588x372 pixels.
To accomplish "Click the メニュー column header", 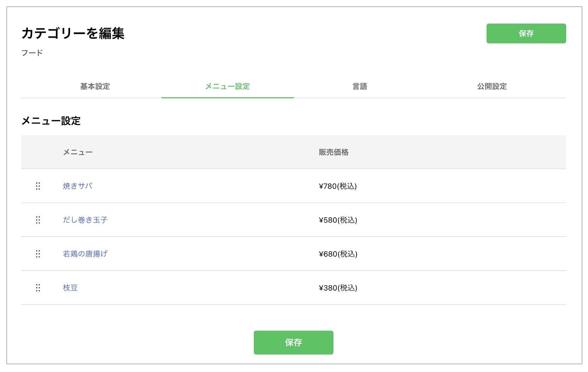I will [78, 152].
